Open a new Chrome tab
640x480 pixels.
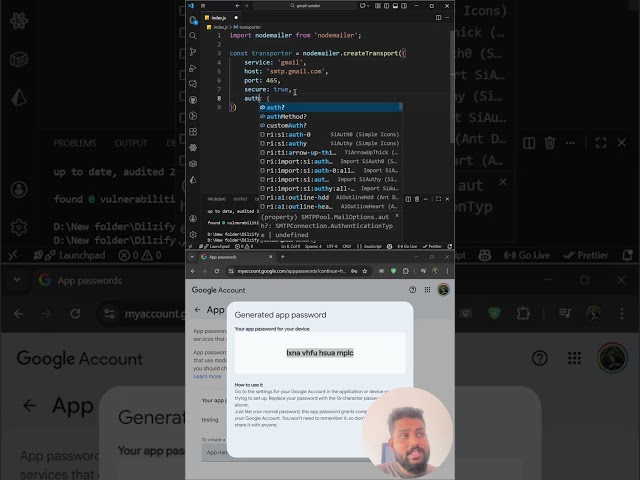pyautogui.click(x=282, y=257)
